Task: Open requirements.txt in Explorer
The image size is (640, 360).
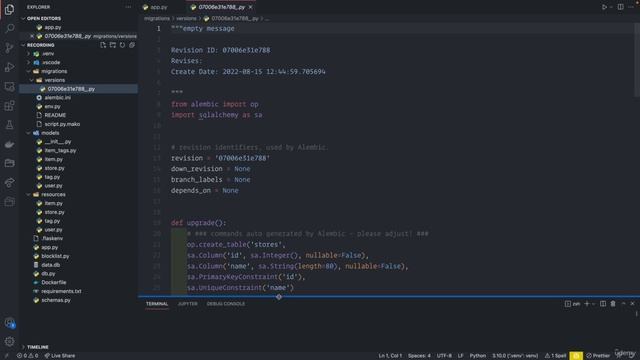Action: [61, 291]
